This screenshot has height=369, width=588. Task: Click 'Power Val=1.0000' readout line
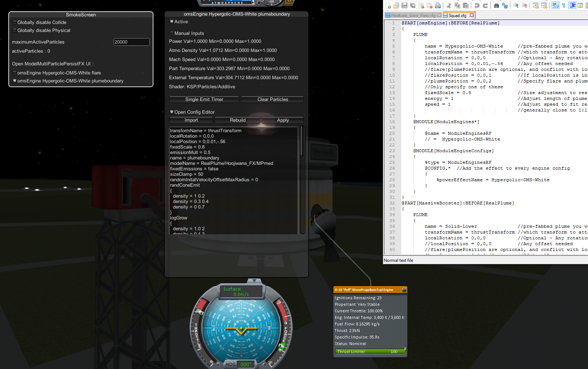click(215, 41)
